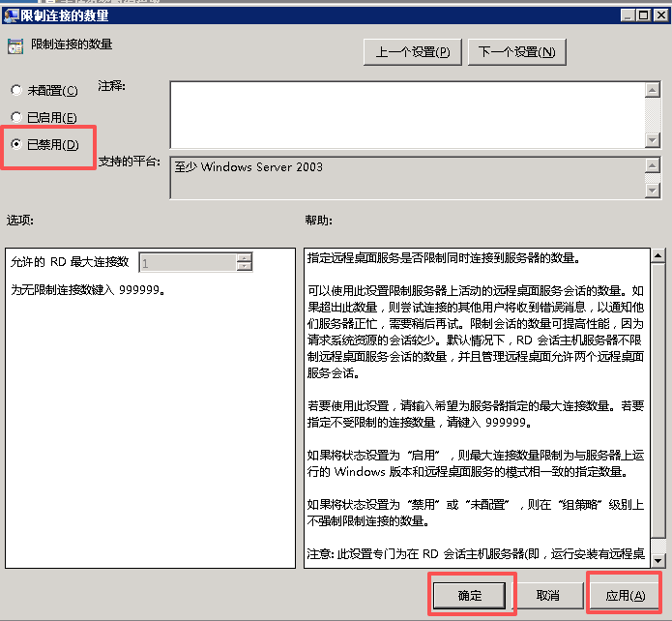Confirm settings with 确定 button
Screen dimensions: 672x621
[470, 595]
